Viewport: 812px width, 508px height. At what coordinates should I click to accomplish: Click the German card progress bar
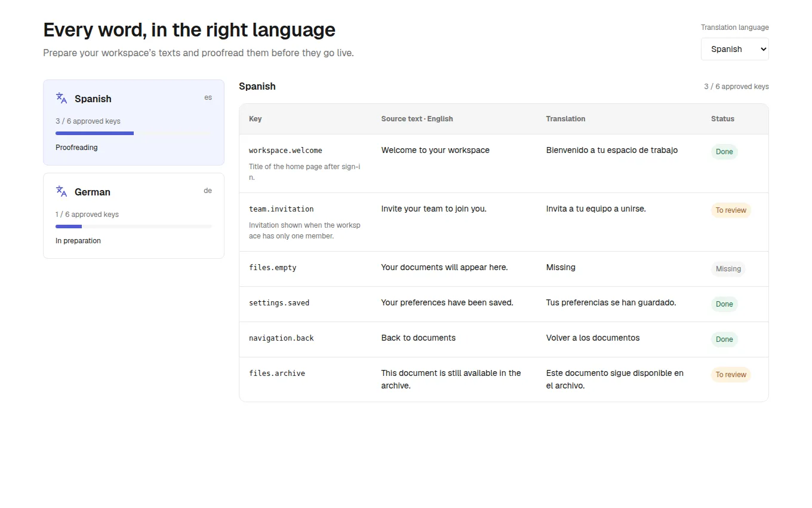click(x=134, y=227)
